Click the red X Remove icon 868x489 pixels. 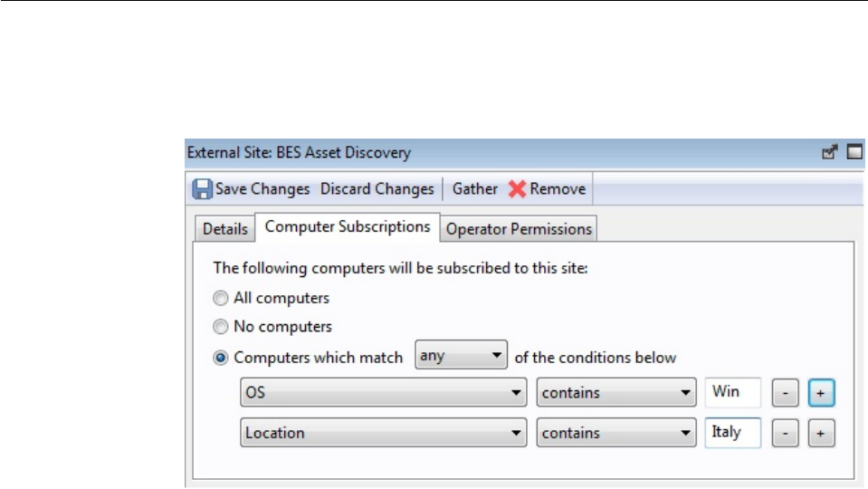tap(517, 190)
